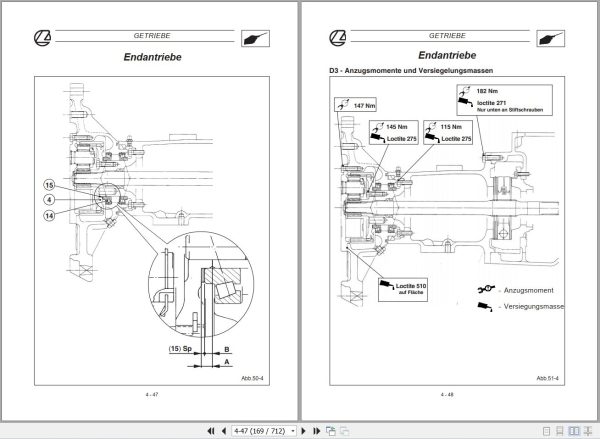Click the wrench icon in the 147 Nm box
The image size is (600, 439).
click(x=344, y=104)
